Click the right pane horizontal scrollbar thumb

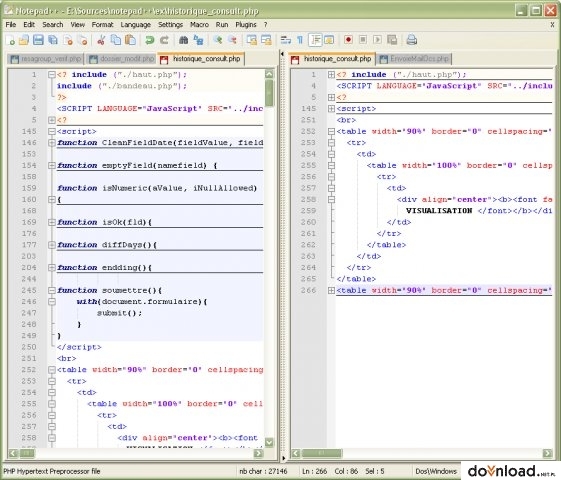tap(321, 454)
